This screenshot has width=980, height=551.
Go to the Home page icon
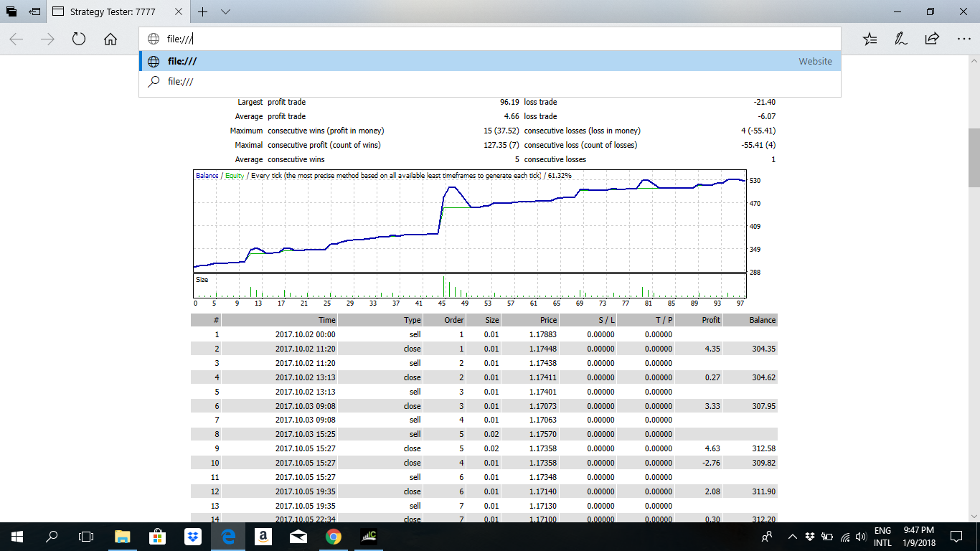pos(110,39)
